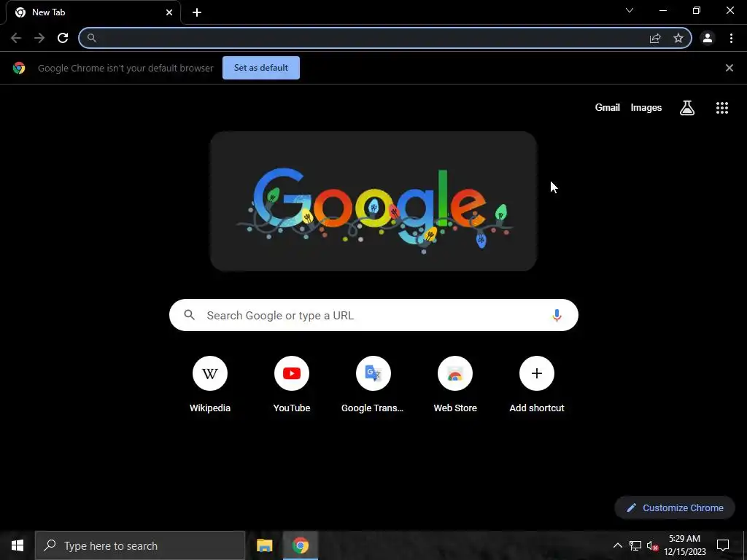The image size is (747, 560).
Task: Bookmark this tab with the star icon
Action: coord(678,38)
